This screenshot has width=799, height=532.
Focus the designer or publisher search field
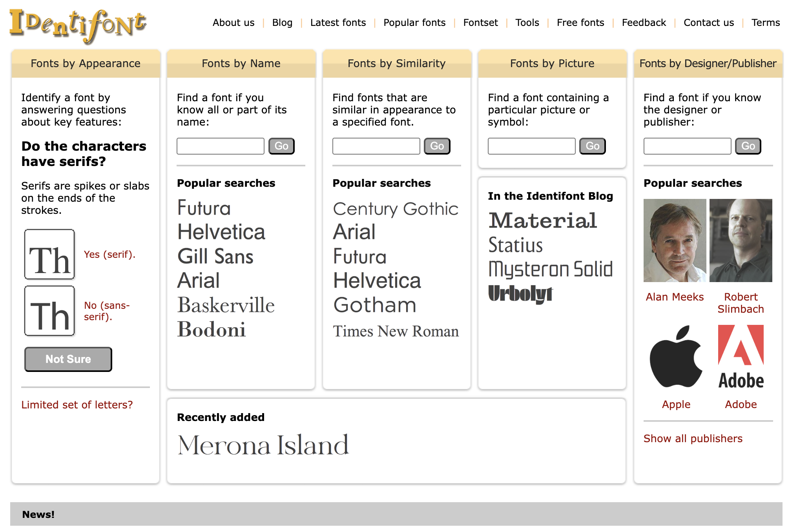(x=687, y=146)
